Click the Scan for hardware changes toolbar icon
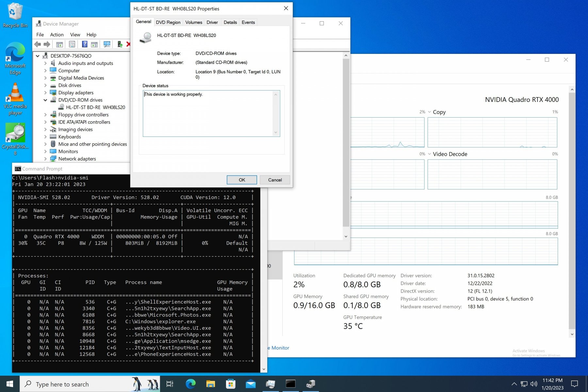This screenshot has height=392, width=588. (x=107, y=44)
